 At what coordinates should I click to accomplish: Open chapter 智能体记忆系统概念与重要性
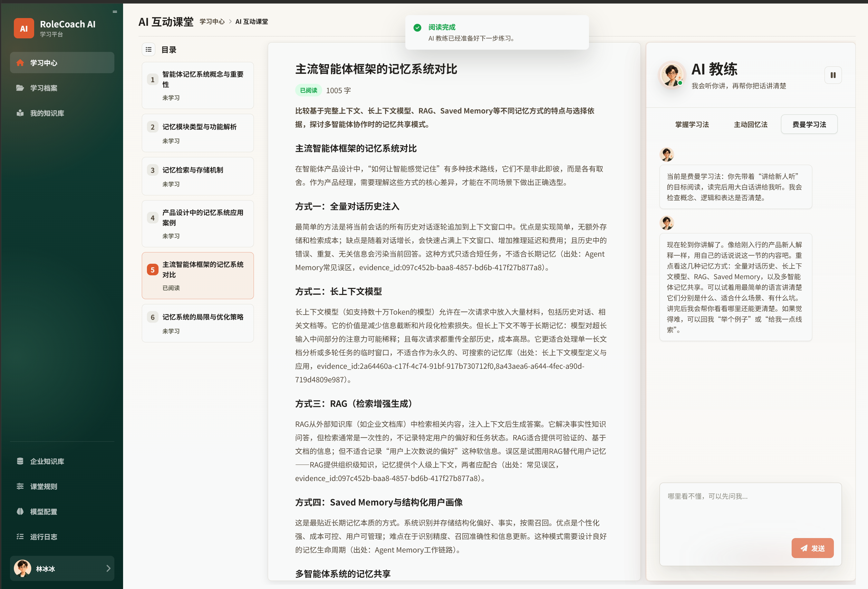pyautogui.click(x=198, y=85)
